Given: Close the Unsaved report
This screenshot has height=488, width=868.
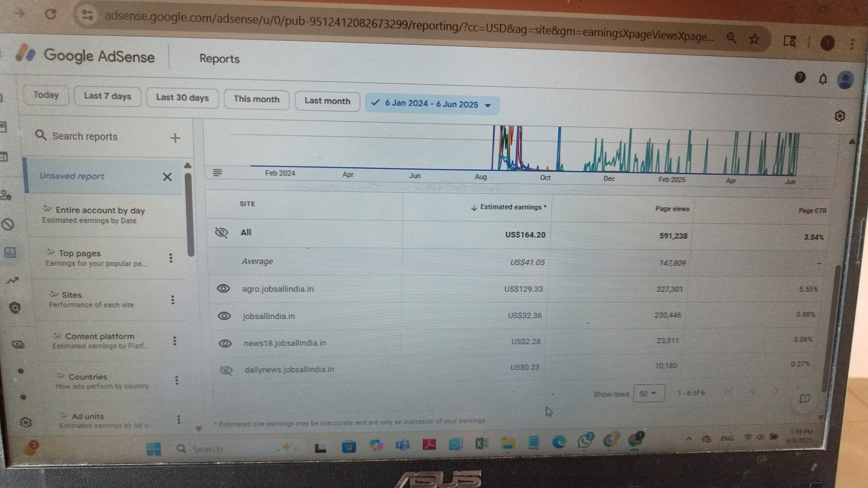Looking at the screenshot, I should tap(167, 177).
